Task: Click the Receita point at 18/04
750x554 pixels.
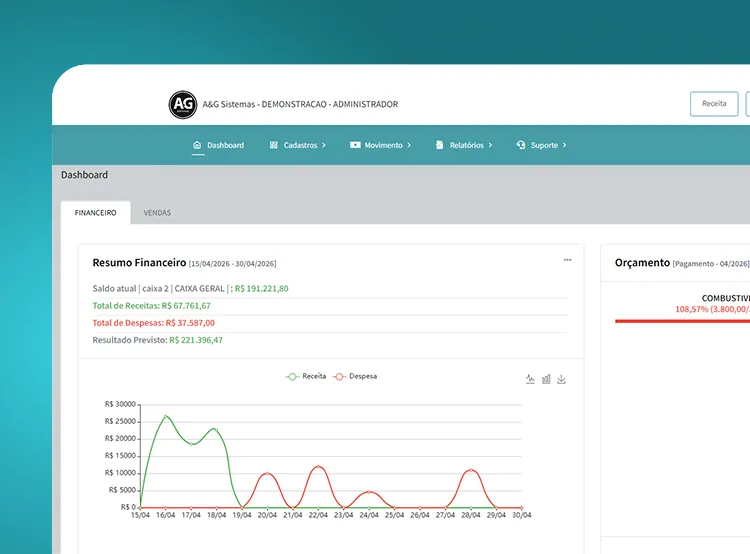Action: point(216,430)
